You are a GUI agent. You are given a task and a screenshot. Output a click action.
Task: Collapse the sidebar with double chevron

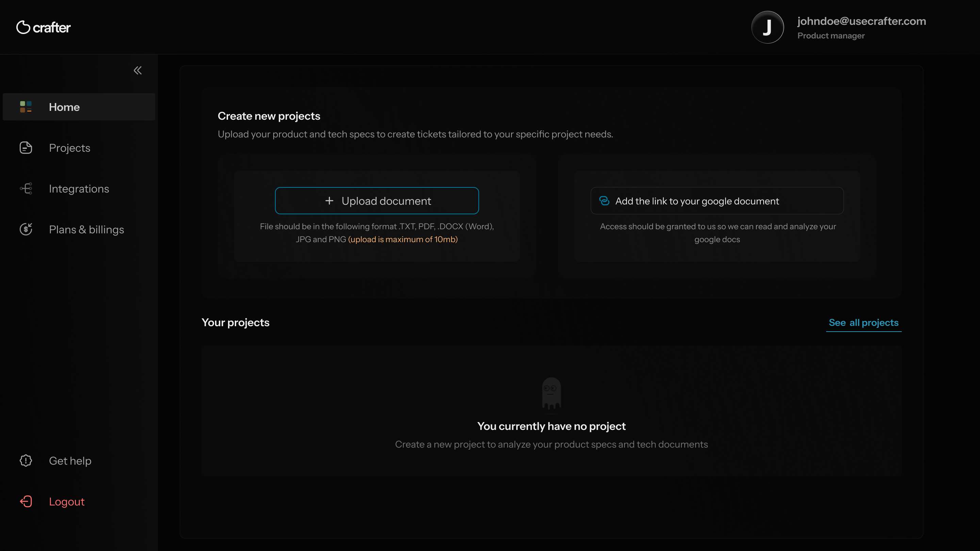(x=138, y=70)
